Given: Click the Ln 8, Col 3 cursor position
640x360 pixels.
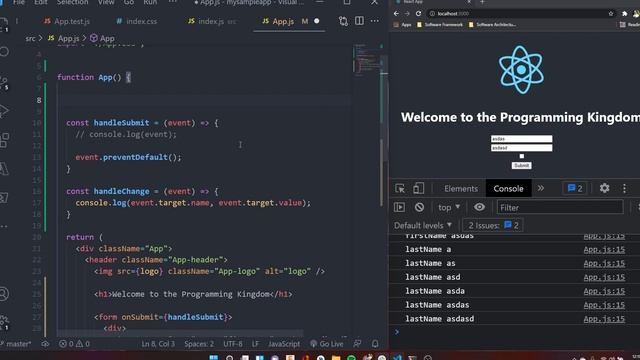Looking at the screenshot, I should pos(158,344).
